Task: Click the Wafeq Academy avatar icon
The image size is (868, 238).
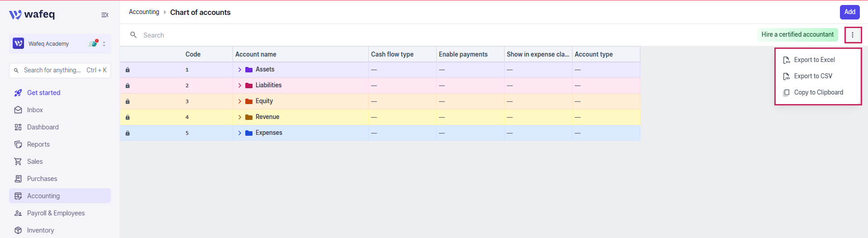Action: tap(18, 43)
